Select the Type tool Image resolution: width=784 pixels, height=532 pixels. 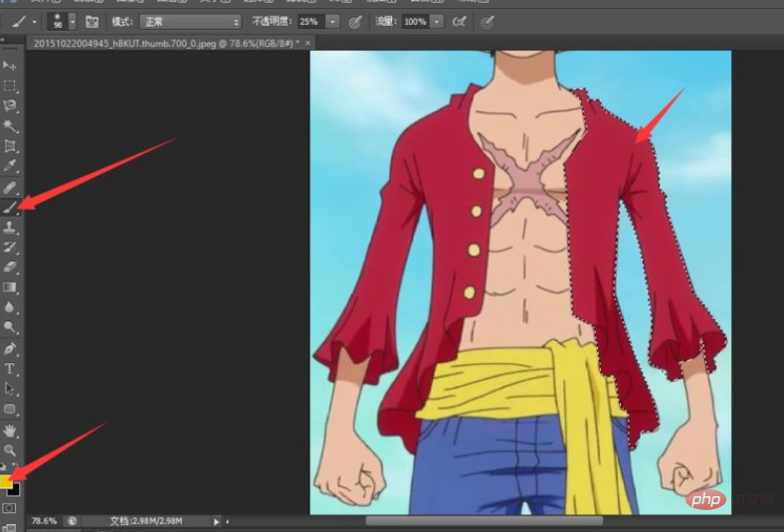[x=9, y=369]
